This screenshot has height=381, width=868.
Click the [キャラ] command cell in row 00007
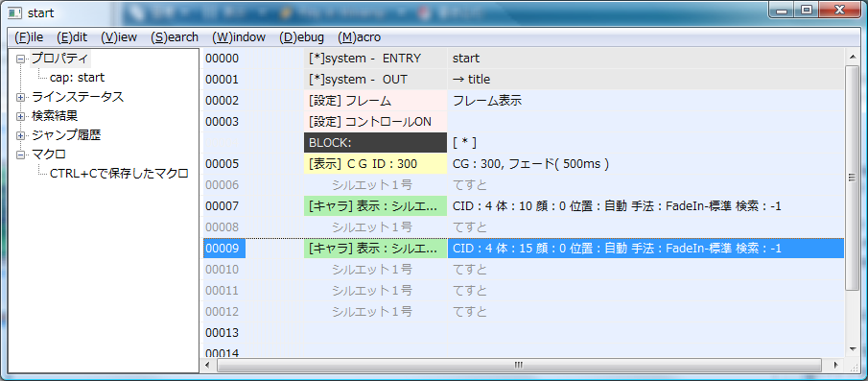pos(375,206)
